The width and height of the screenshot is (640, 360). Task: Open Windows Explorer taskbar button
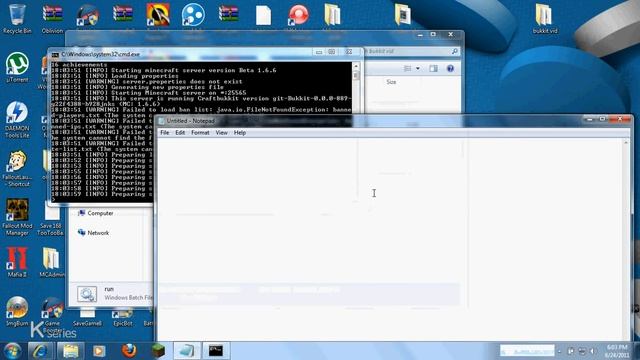point(70,351)
